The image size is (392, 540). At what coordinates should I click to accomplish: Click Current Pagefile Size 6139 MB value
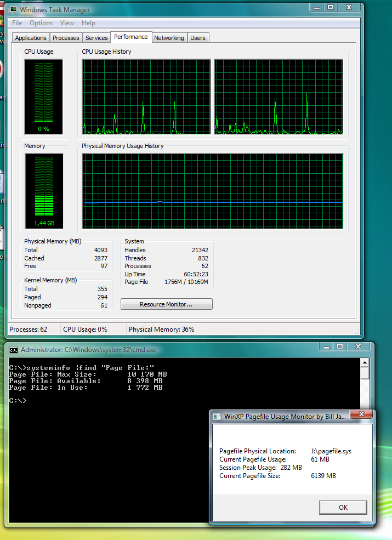323,476
